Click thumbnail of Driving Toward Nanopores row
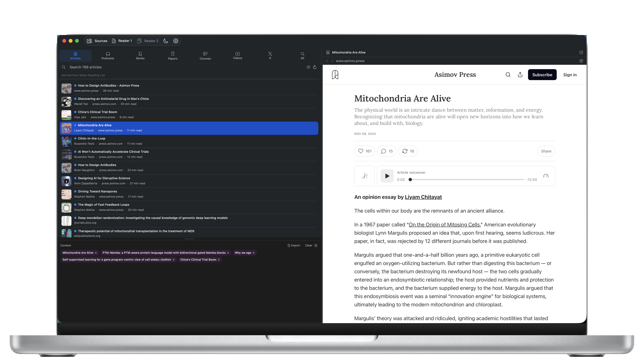 [66, 194]
